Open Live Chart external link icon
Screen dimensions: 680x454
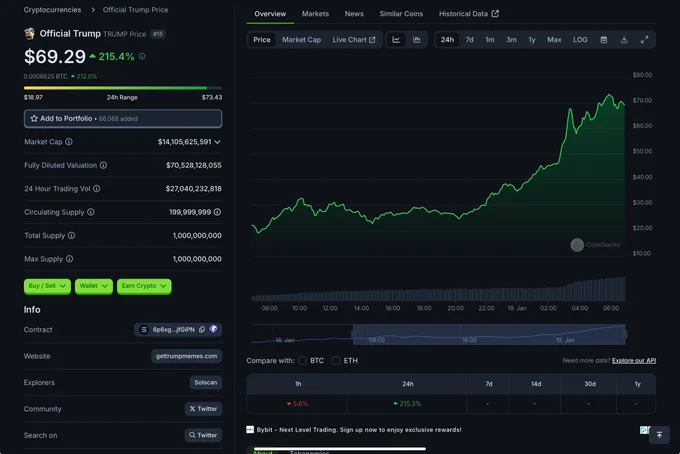pyautogui.click(x=372, y=39)
